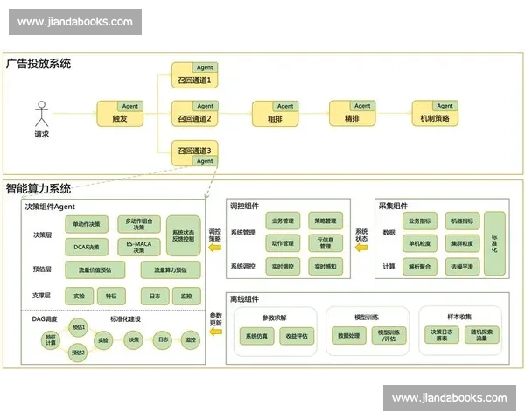
Task: Select the tall 标准化 box
Action: pos(494,243)
